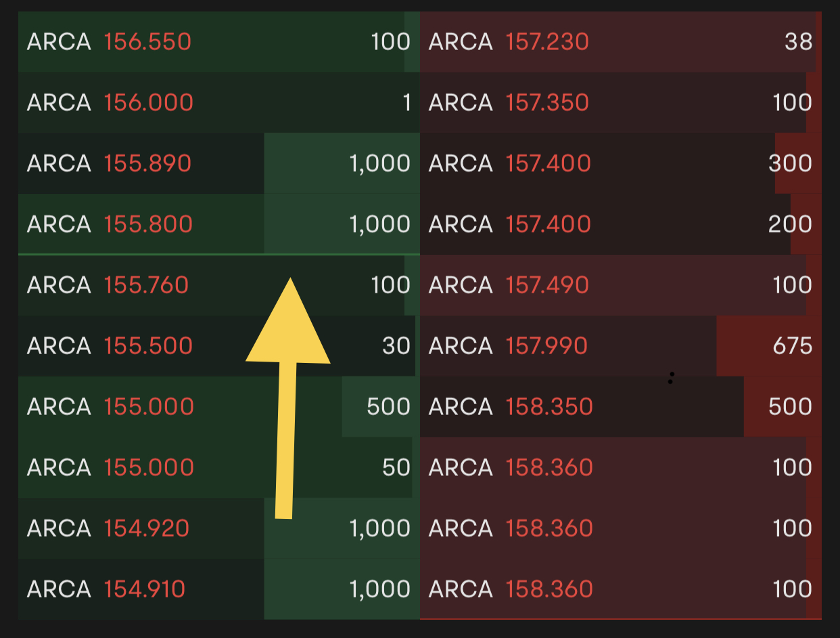Select the first 158.360 ask row

(x=621, y=468)
